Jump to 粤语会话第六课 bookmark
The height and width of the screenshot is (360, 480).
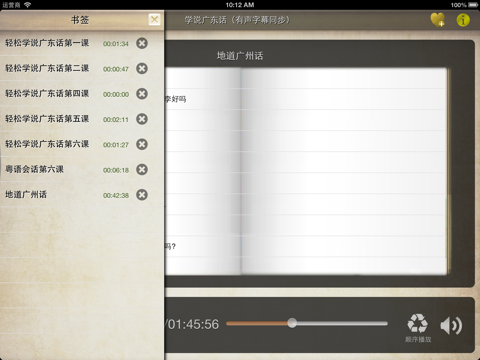click(x=34, y=169)
